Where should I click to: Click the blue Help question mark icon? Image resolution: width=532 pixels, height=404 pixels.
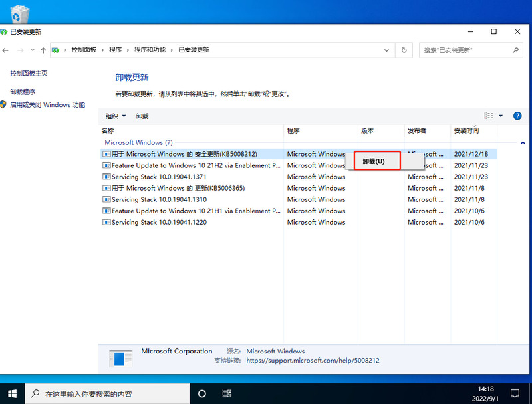[x=517, y=116]
